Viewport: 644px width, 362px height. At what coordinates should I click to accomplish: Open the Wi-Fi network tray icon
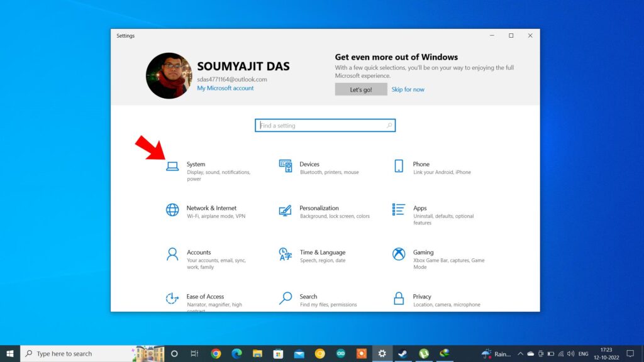coord(560,354)
